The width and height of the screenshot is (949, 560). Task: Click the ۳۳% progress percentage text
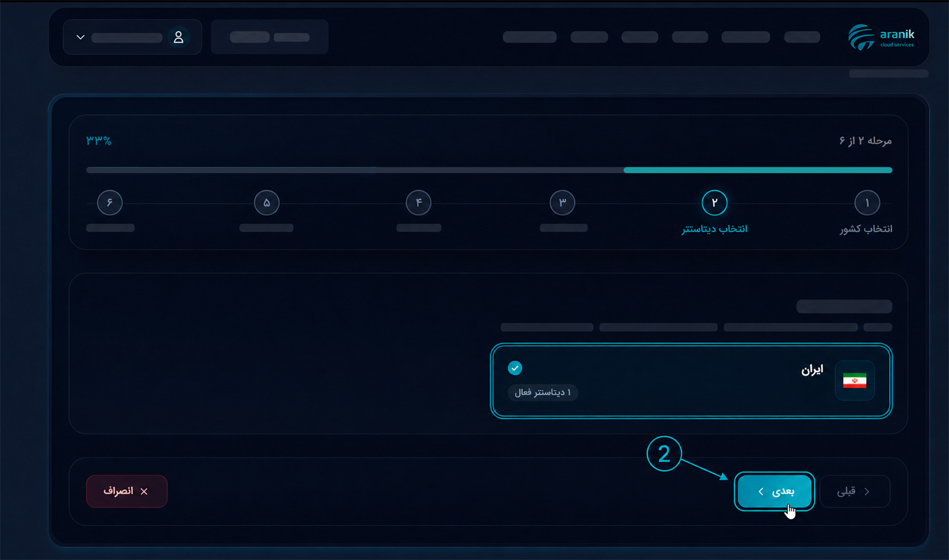point(99,140)
